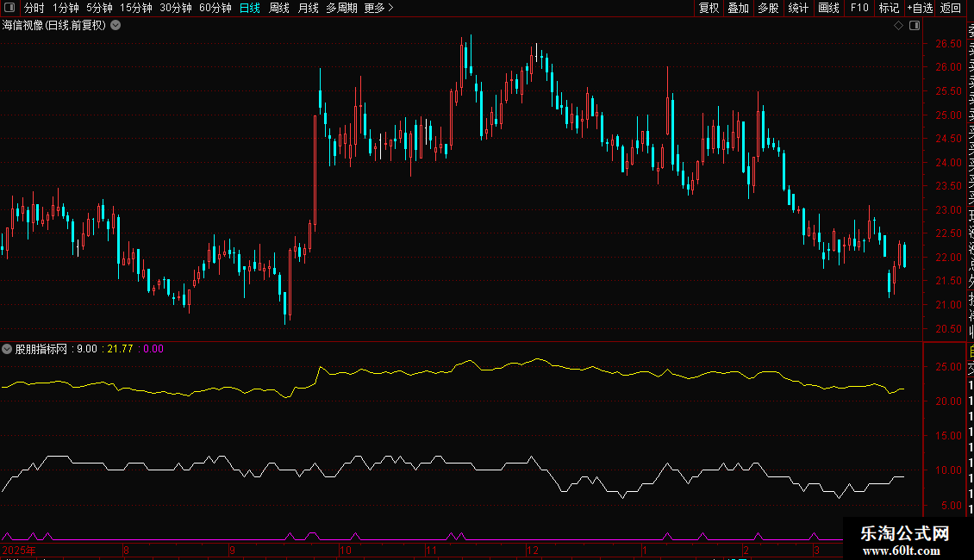Viewport: 974px width, 560px height.
Task: Click the 26.50 price axis label
Action: 948,43
